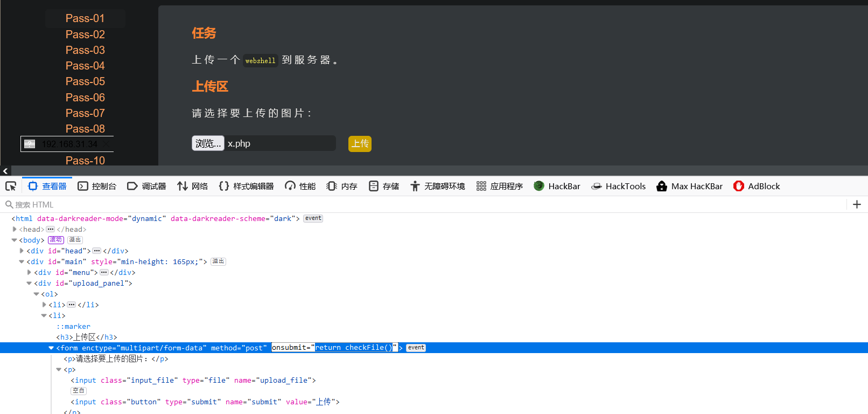The width and height of the screenshot is (868, 414).
Task: Collapse the ol element node
Action: pyautogui.click(x=37, y=294)
